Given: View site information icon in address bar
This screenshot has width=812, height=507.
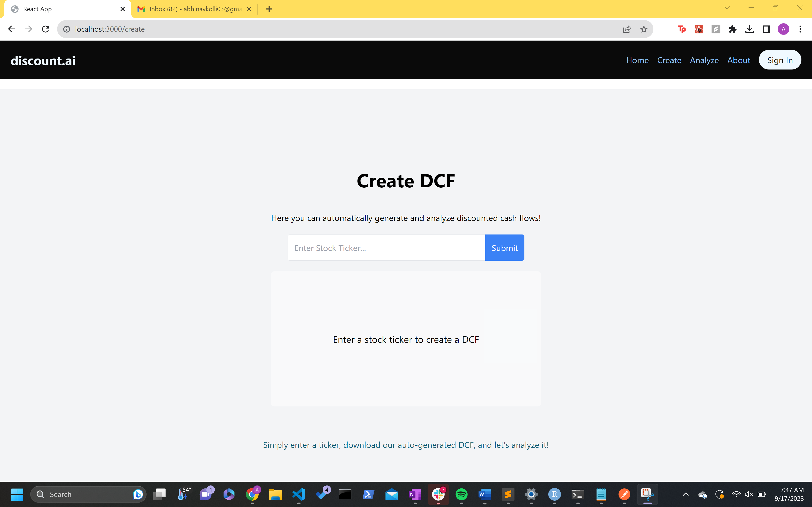Looking at the screenshot, I should point(67,29).
